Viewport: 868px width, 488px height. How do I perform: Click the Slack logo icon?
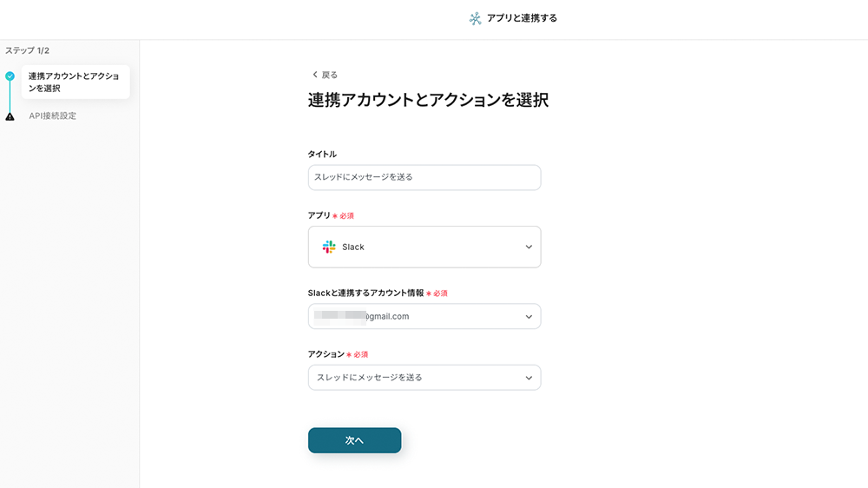point(329,247)
